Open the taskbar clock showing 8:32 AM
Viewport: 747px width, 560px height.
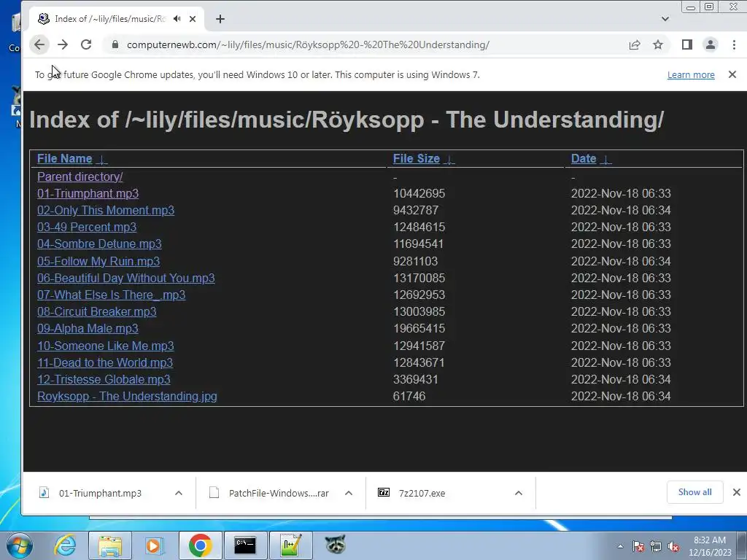[709, 546]
